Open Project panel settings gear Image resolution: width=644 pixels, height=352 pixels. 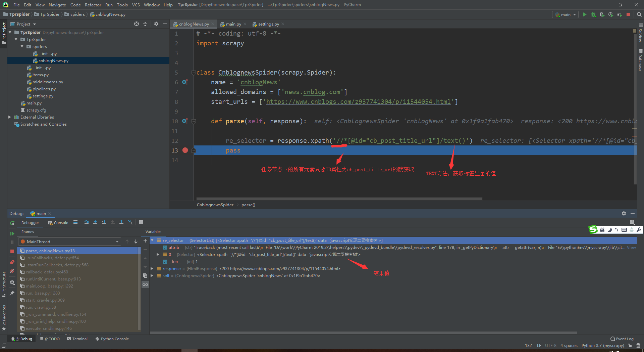click(156, 24)
